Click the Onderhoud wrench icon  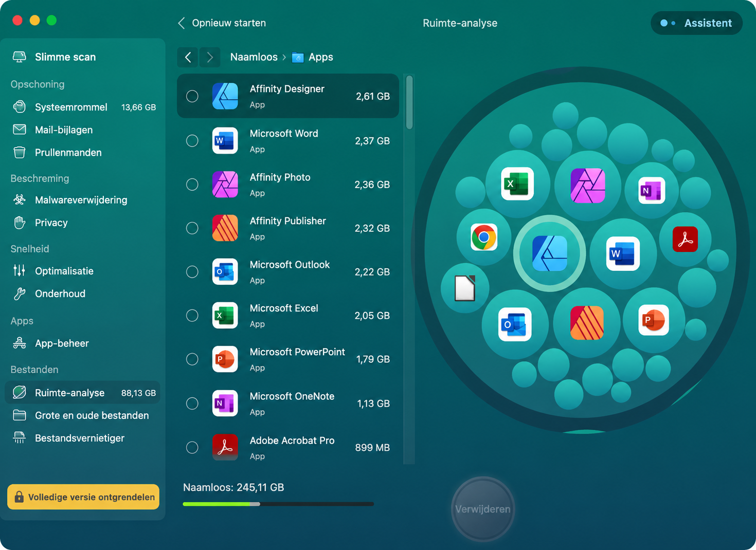[20, 294]
